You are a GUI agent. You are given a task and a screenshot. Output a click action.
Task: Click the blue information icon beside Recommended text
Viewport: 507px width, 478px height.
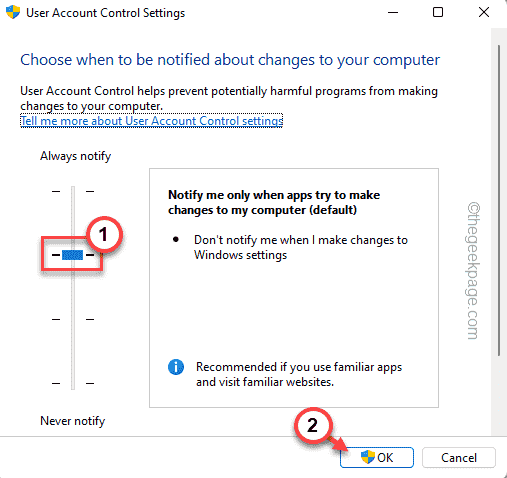pos(176,367)
